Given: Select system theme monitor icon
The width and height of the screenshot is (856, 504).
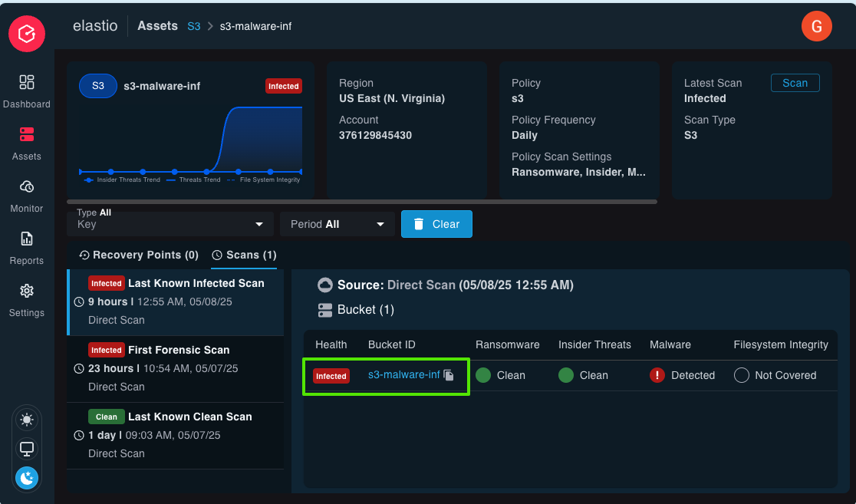Looking at the screenshot, I should pos(27,449).
